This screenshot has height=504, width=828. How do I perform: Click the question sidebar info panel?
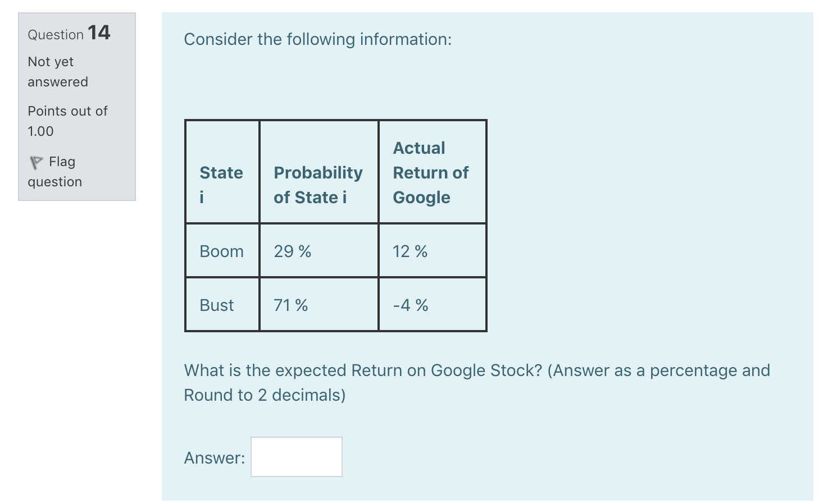pos(76,106)
